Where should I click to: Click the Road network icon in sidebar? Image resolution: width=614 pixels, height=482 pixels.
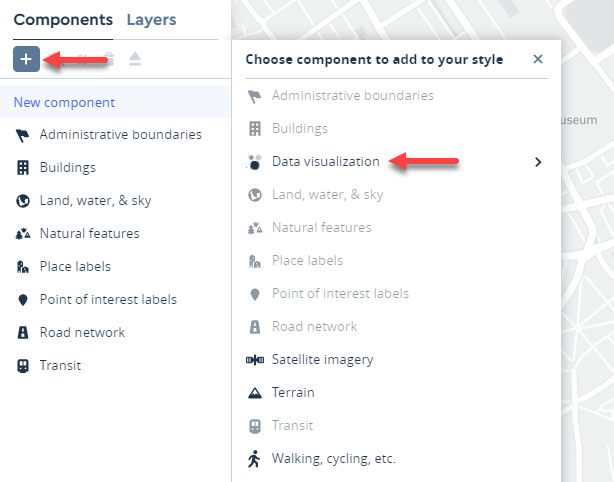(x=22, y=333)
